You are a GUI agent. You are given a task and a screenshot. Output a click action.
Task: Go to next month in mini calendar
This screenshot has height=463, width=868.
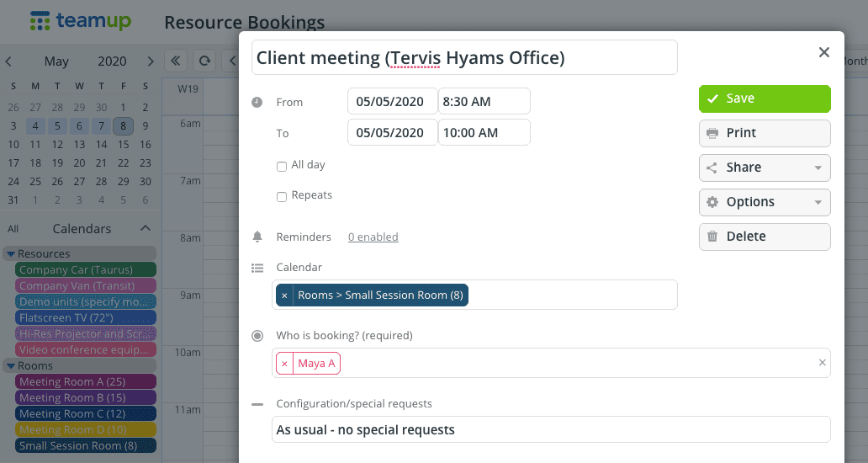[x=150, y=61]
